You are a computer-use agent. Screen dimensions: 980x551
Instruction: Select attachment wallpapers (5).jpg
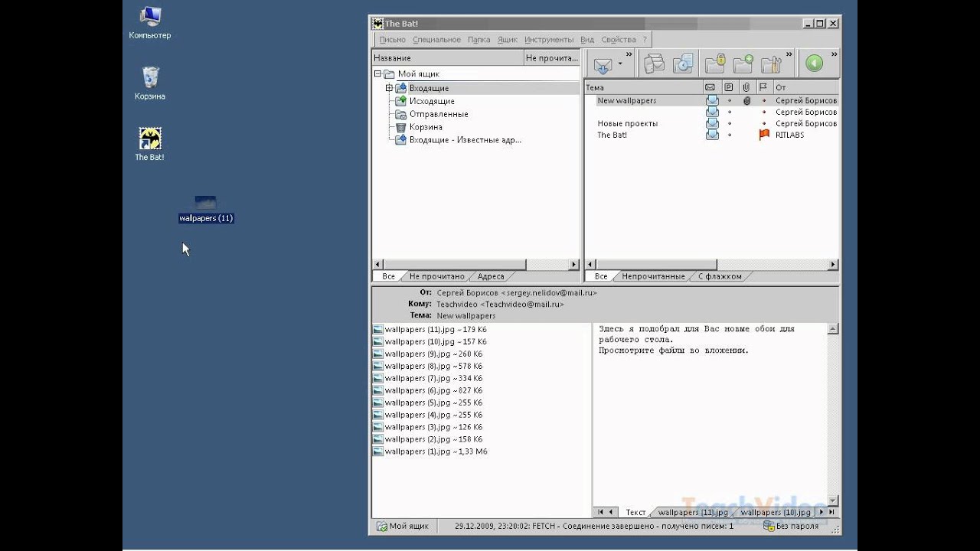[427, 403]
